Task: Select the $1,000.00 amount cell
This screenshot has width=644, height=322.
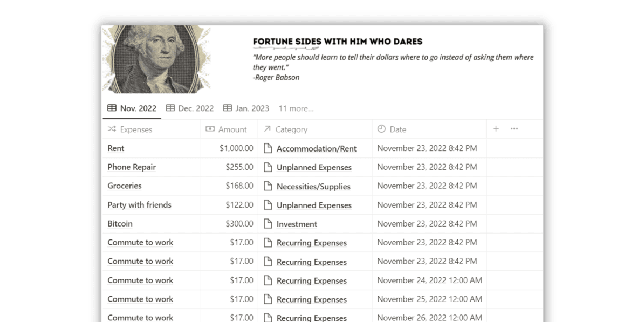Action: [x=229, y=148]
